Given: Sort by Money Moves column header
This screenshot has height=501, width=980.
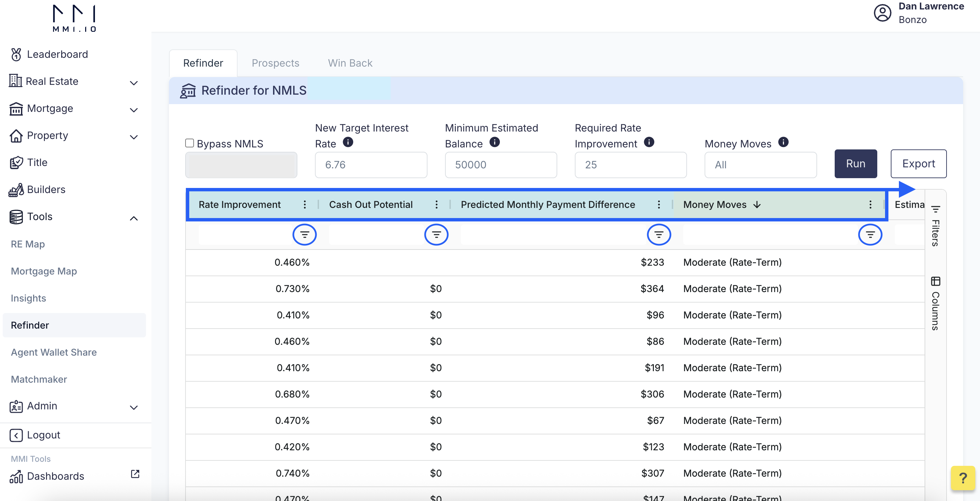Looking at the screenshot, I should (715, 205).
